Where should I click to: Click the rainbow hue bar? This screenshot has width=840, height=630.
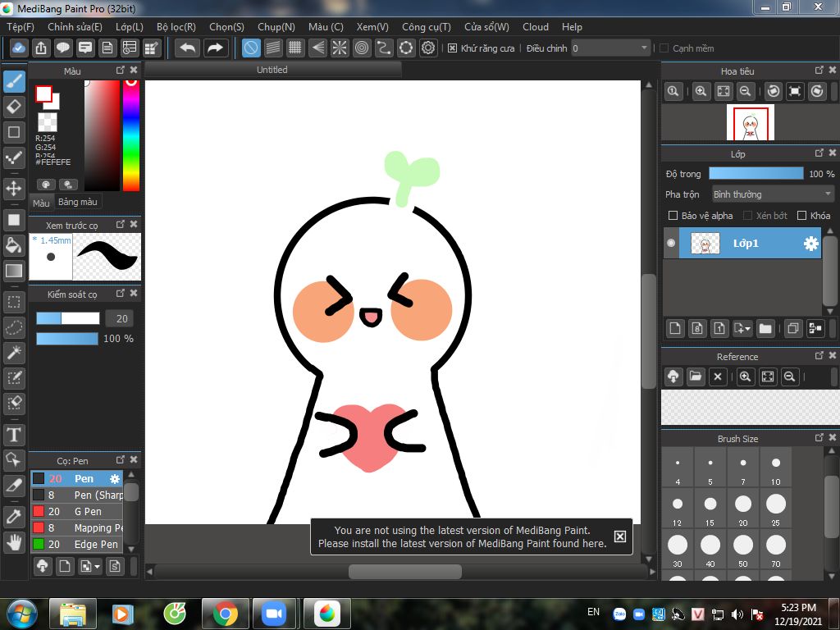131,135
